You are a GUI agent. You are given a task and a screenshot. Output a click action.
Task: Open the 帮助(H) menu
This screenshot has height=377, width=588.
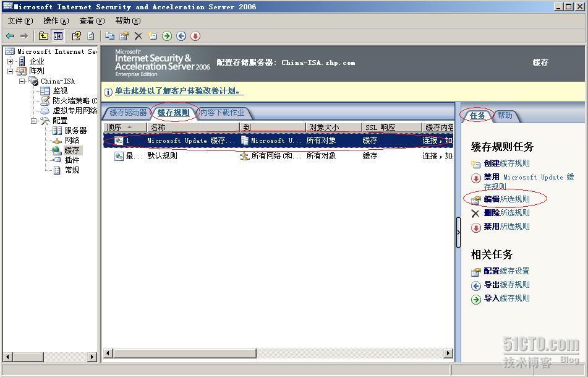point(128,21)
